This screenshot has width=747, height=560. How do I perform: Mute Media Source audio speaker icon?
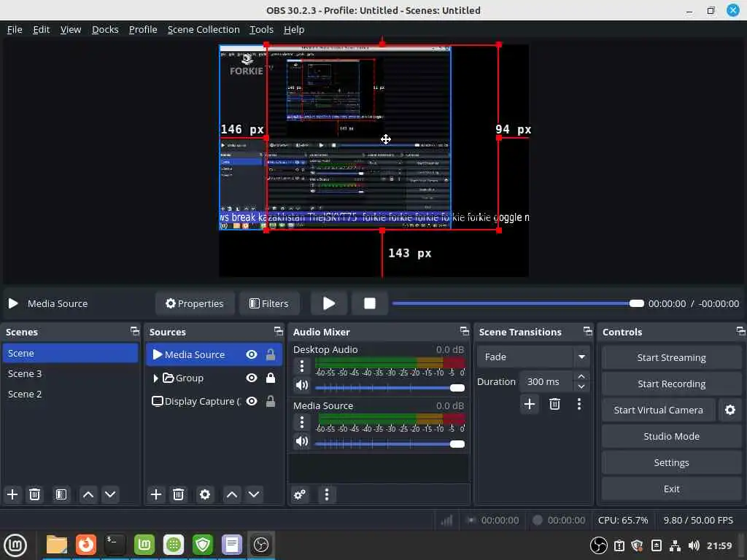[x=301, y=441]
